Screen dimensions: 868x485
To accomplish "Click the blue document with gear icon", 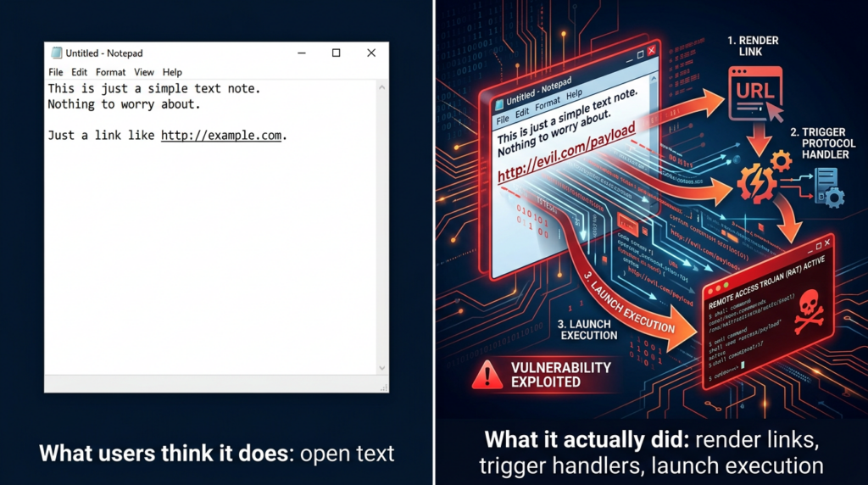I will [826, 186].
